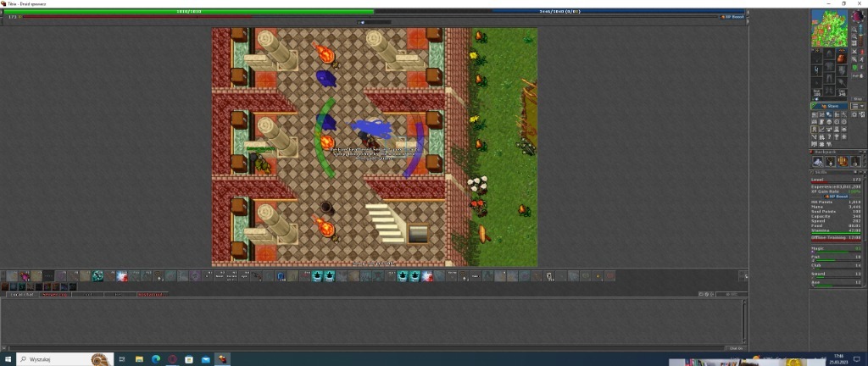Image resolution: width=868 pixels, height=366 pixels.
Task: Toggle the green shield defensive mode
Action: click(x=854, y=67)
